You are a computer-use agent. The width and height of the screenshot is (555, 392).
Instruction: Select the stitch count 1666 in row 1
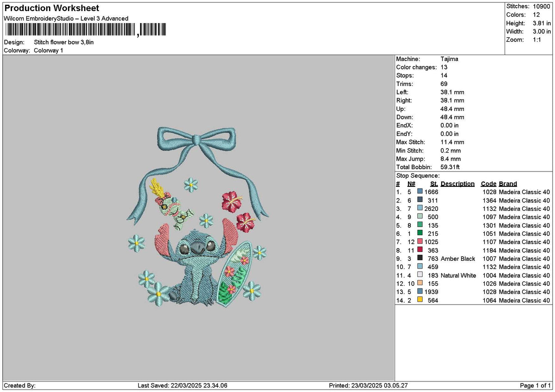(431, 192)
